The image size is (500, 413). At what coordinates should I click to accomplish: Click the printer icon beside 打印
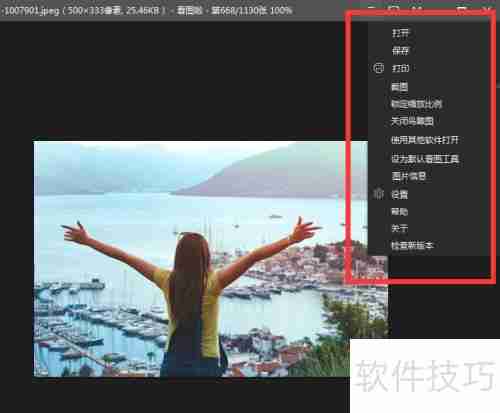(378, 68)
